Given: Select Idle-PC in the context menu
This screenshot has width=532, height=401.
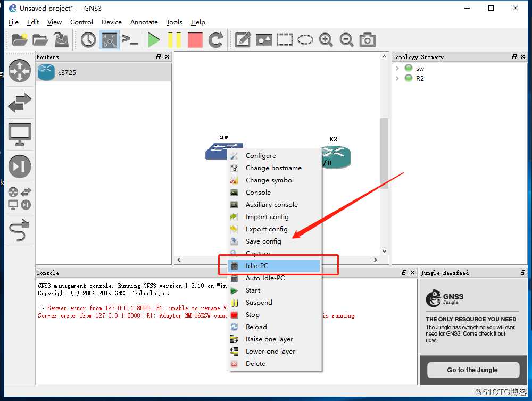Looking at the screenshot, I should pyautogui.click(x=274, y=265).
